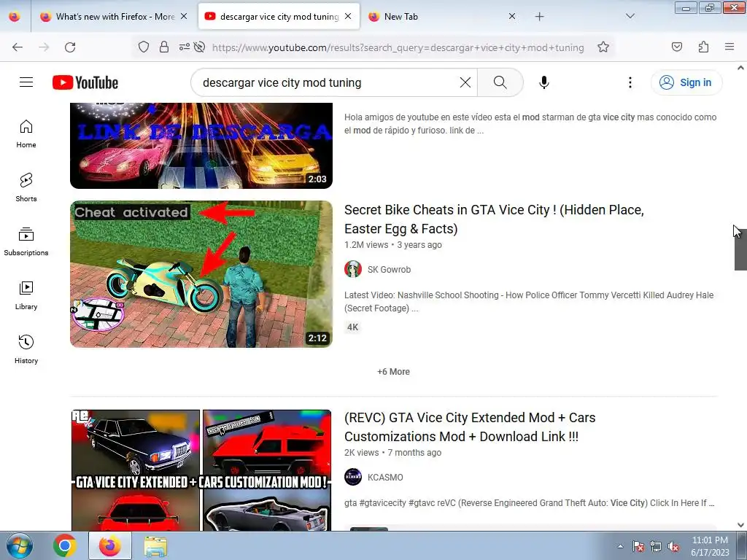Go to Home in the sidebar
This screenshot has width=747, height=560.
pyautogui.click(x=26, y=134)
